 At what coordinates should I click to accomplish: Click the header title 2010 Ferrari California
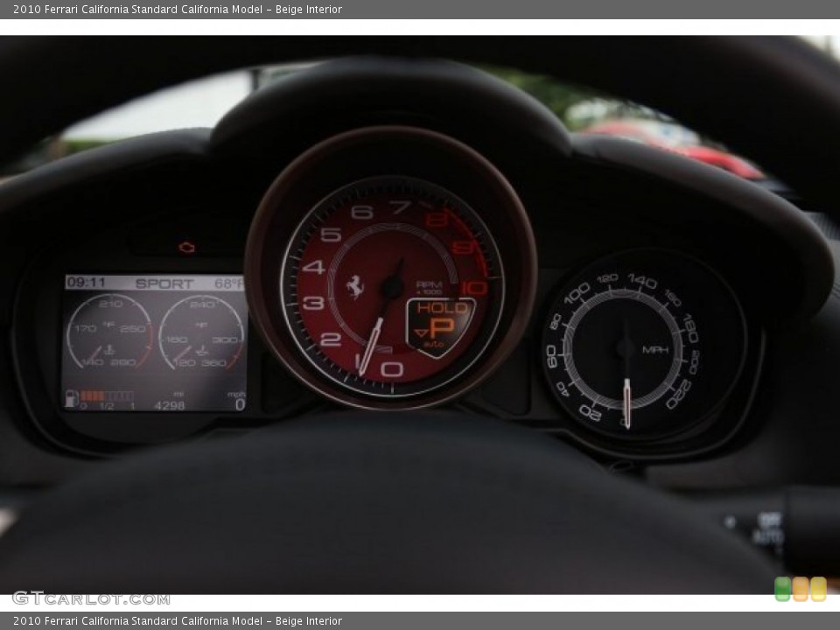tap(178, 9)
